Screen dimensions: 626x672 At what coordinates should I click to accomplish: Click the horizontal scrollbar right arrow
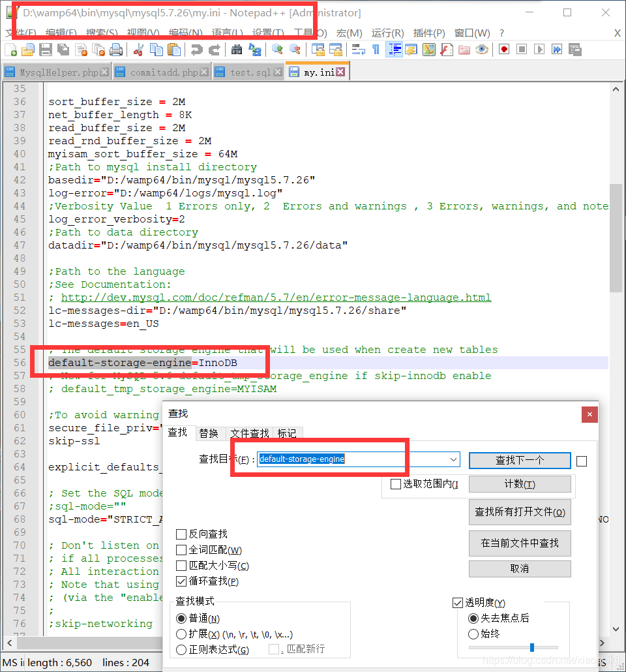[601, 643]
